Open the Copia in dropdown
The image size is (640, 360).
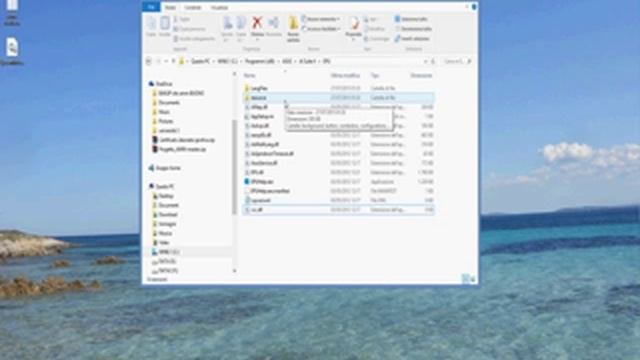coord(241,29)
